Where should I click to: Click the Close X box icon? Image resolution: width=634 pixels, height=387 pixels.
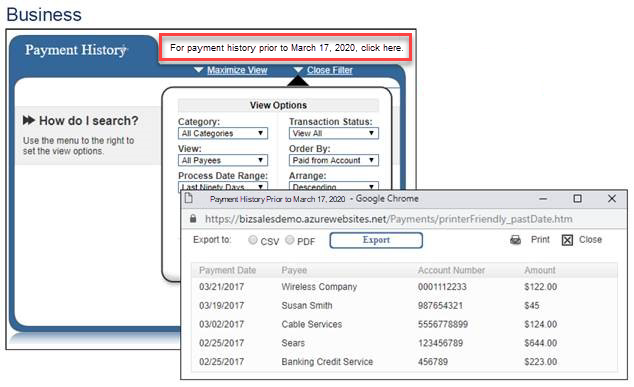click(567, 240)
